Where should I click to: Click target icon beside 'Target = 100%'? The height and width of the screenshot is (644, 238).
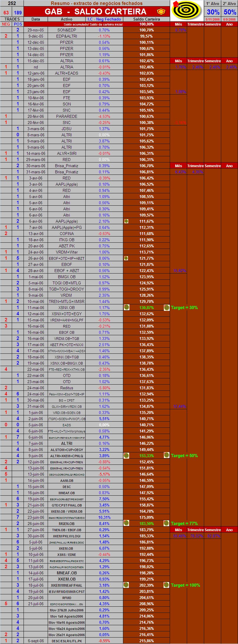tap(167, 585)
